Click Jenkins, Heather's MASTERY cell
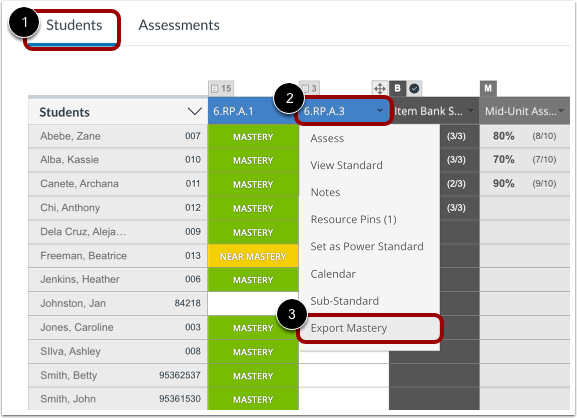This screenshot has height=418, width=577. pyautogui.click(x=253, y=280)
